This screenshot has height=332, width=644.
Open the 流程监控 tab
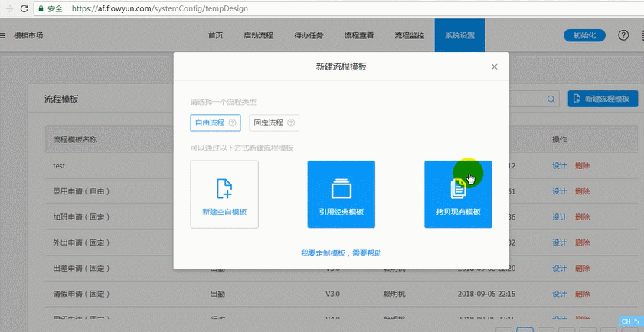(410, 36)
